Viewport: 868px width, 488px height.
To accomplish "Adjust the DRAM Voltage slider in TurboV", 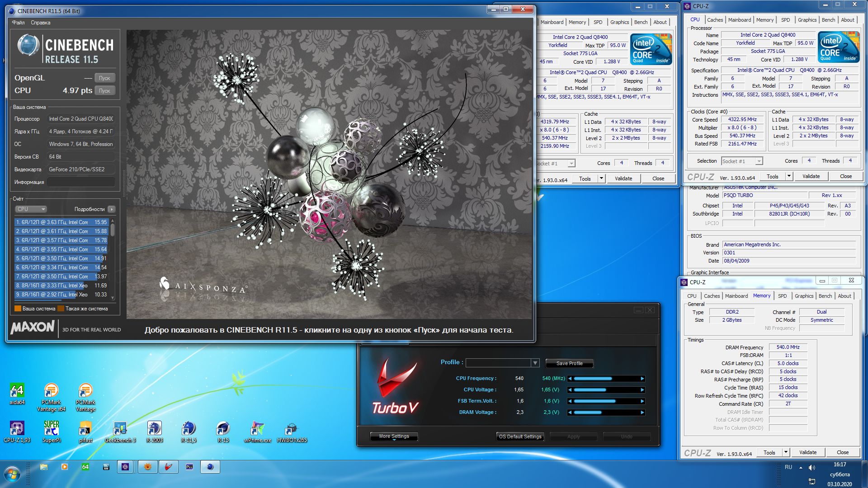I will 606,413.
